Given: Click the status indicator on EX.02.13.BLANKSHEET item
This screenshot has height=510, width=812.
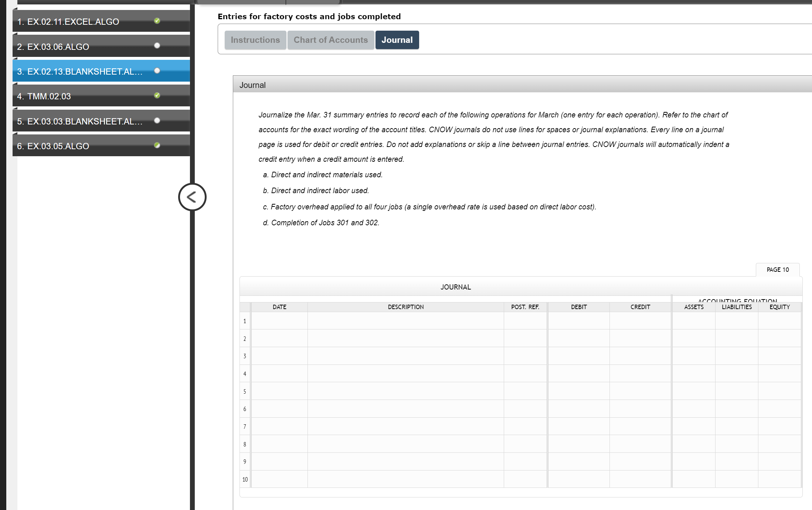Looking at the screenshot, I should tap(157, 71).
